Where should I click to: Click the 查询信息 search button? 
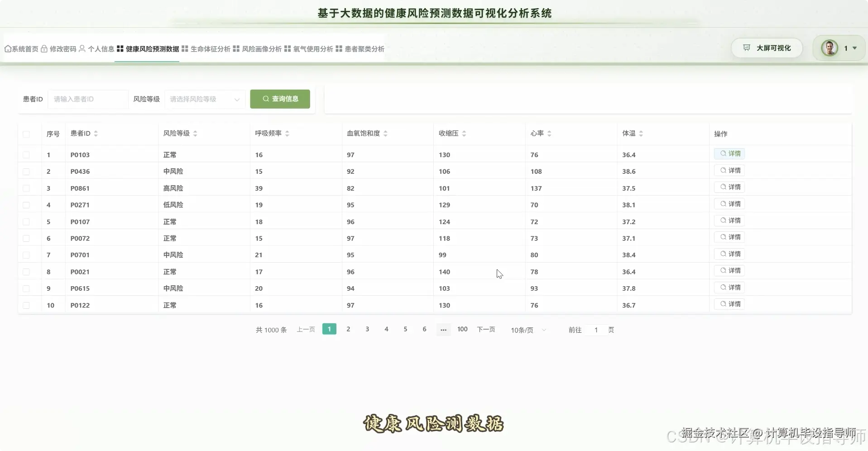[280, 99]
